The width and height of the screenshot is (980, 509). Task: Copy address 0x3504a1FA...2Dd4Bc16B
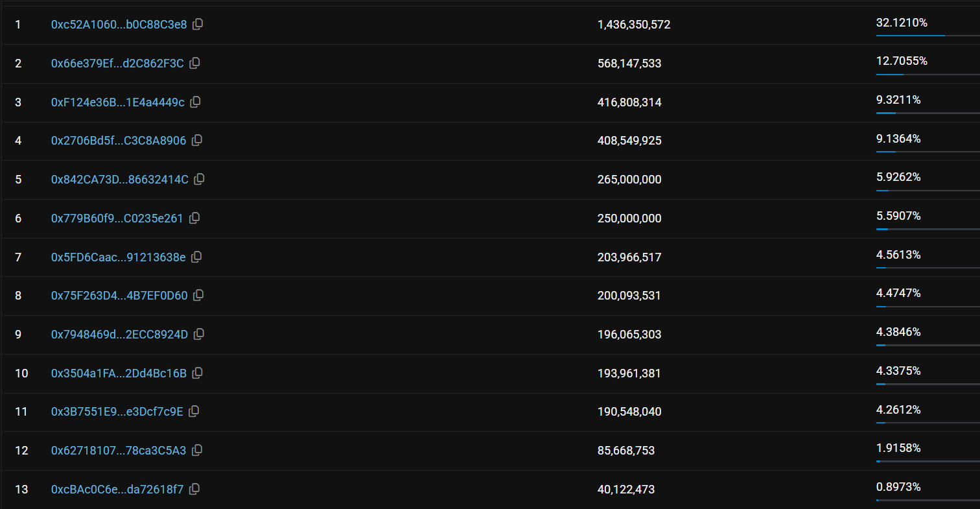coord(198,373)
